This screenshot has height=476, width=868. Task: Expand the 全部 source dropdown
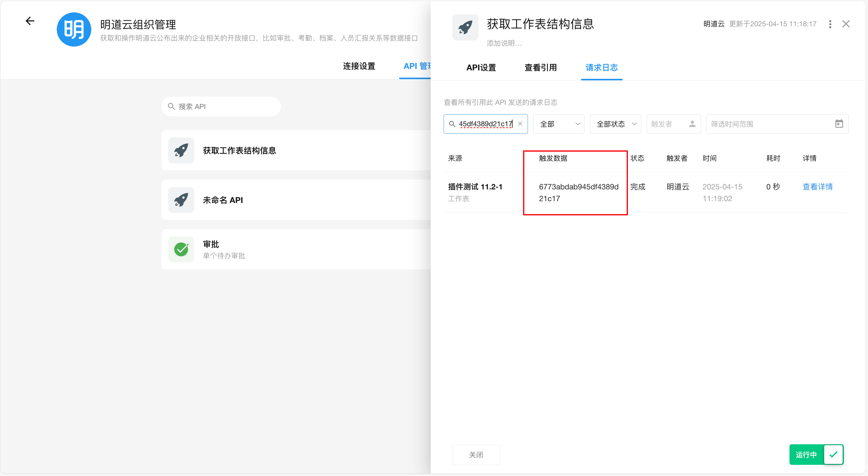coord(559,124)
